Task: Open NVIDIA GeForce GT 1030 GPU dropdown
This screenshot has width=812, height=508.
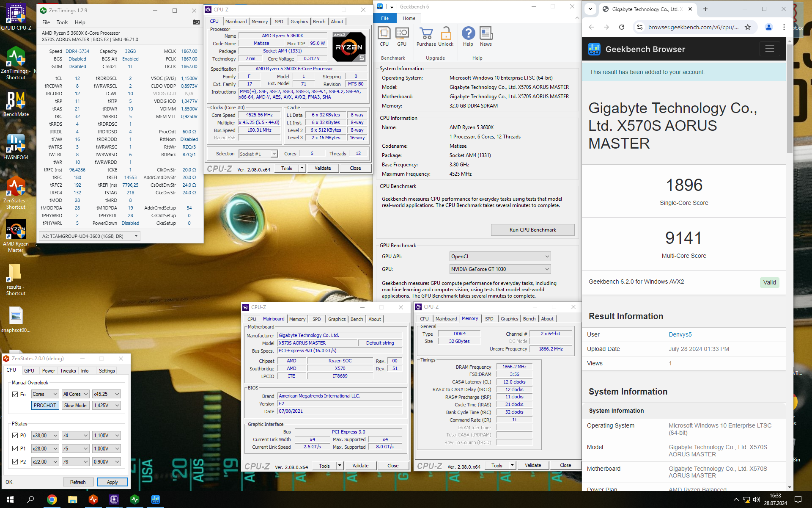Action: pyautogui.click(x=500, y=269)
